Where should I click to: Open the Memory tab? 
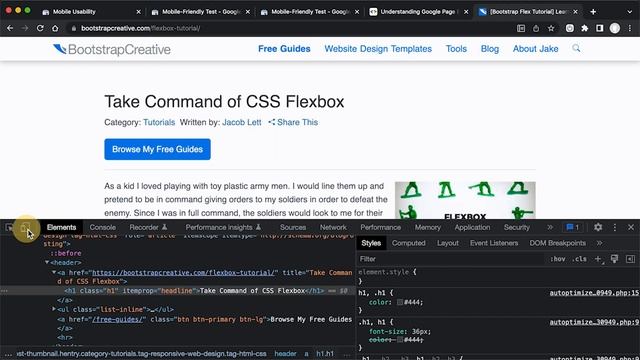(428, 227)
